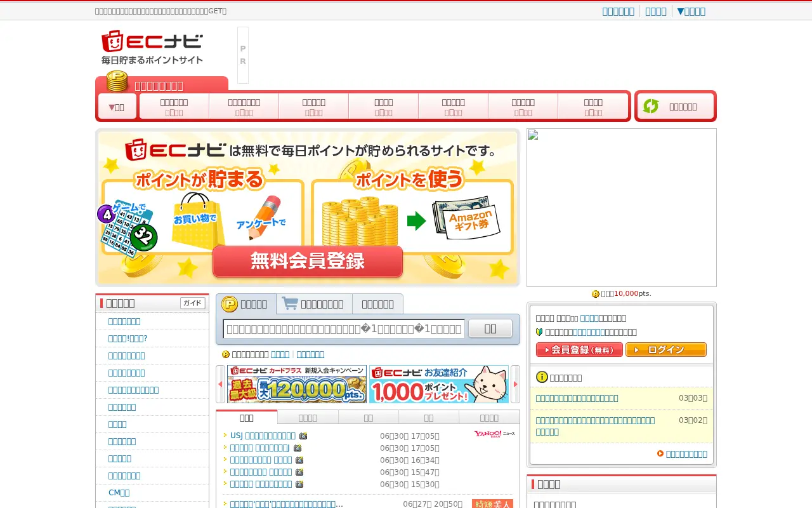This screenshot has width=812, height=508.
Task: Click into the keyword search input field
Action: pos(344,329)
